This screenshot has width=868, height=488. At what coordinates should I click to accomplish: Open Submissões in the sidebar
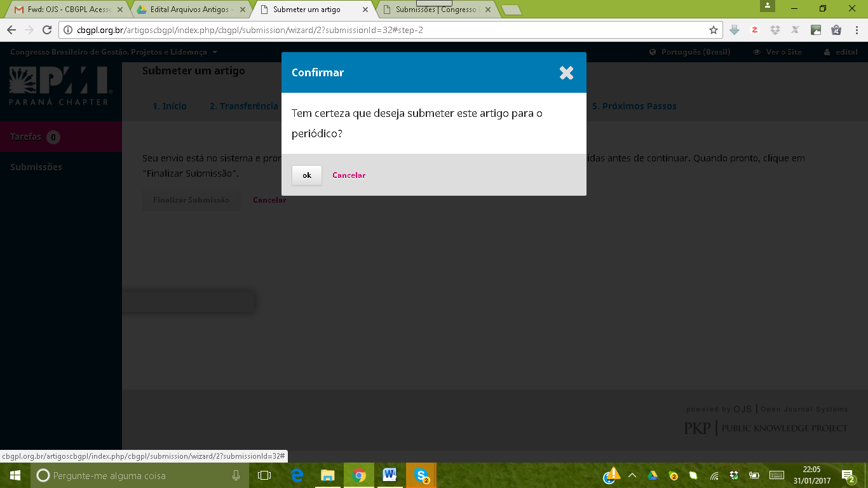36,167
